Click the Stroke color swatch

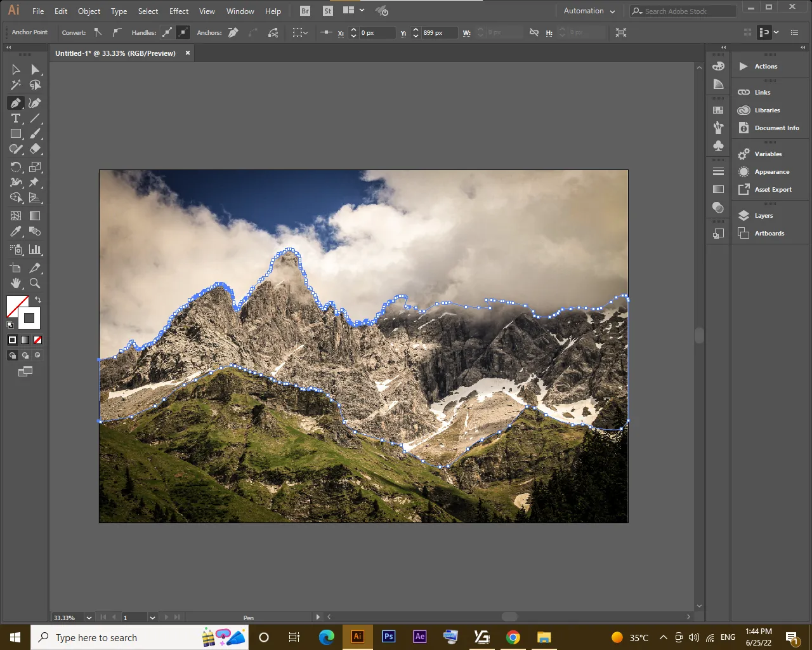pos(29,318)
